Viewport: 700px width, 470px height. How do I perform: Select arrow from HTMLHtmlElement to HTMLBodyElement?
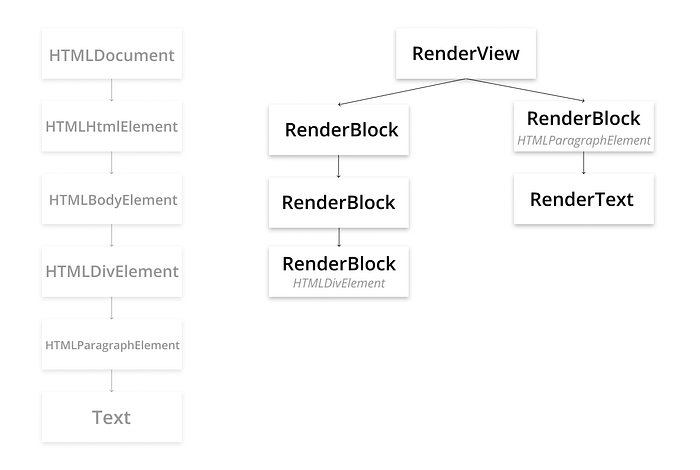[112, 162]
